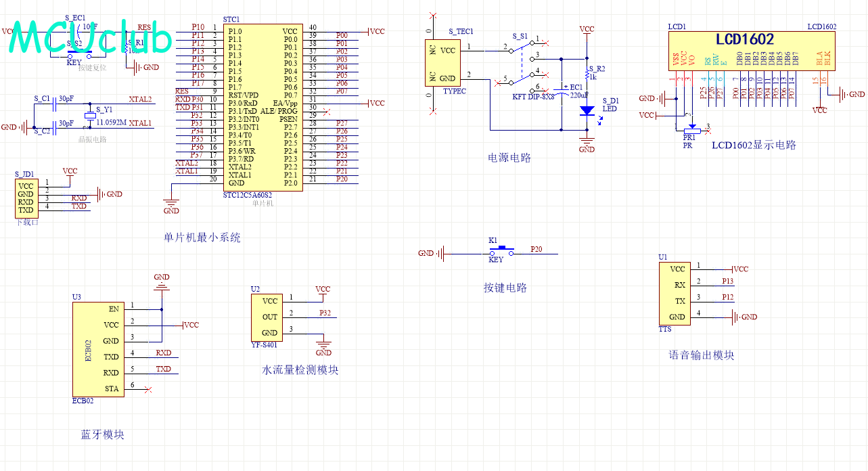Click the 单片机最小系统 section label
This screenshot has height=471, width=868.
click(x=202, y=238)
